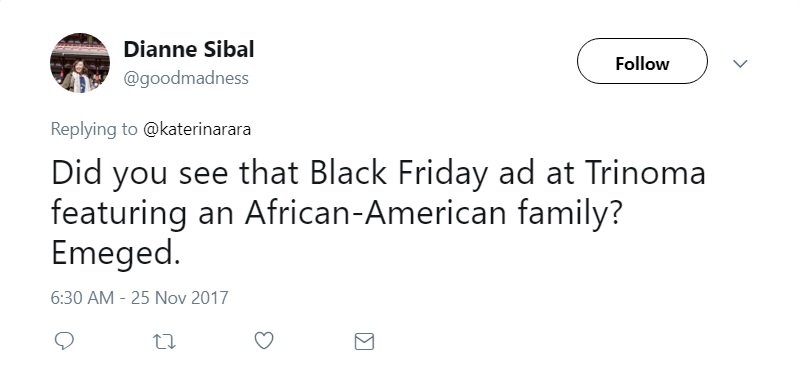Open the @katerinarara profile link
The image size is (800, 385).
(x=196, y=130)
